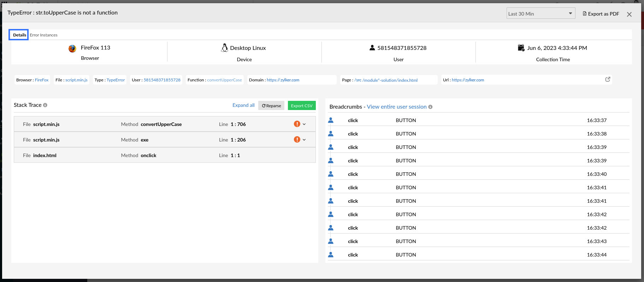Viewport: 644px width, 282px height.
Task: Click the calendar collection time icon
Action: tap(521, 48)
